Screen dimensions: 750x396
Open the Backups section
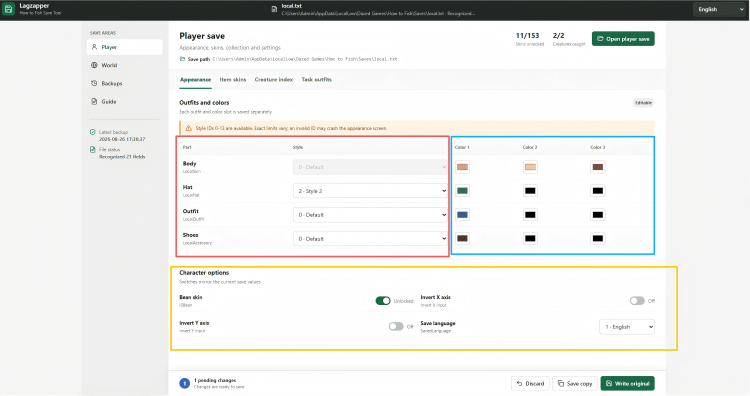[x=125, y=83]
